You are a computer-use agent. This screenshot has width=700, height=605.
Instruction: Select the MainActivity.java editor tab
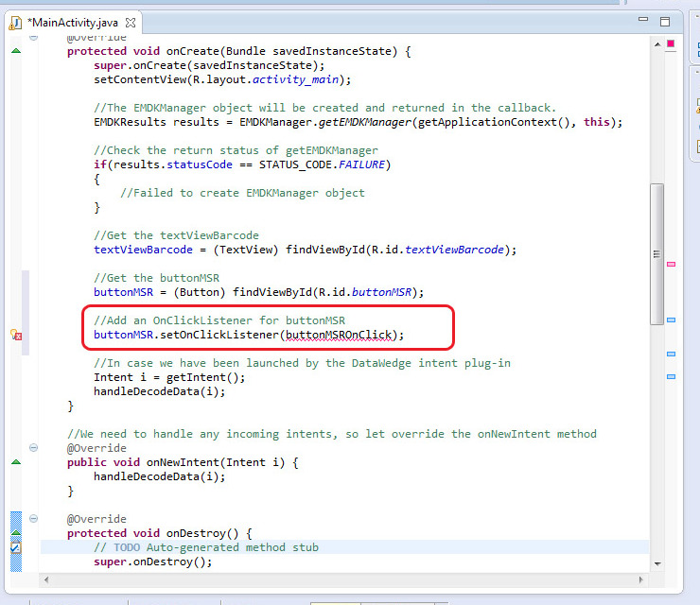click(76, 21)
